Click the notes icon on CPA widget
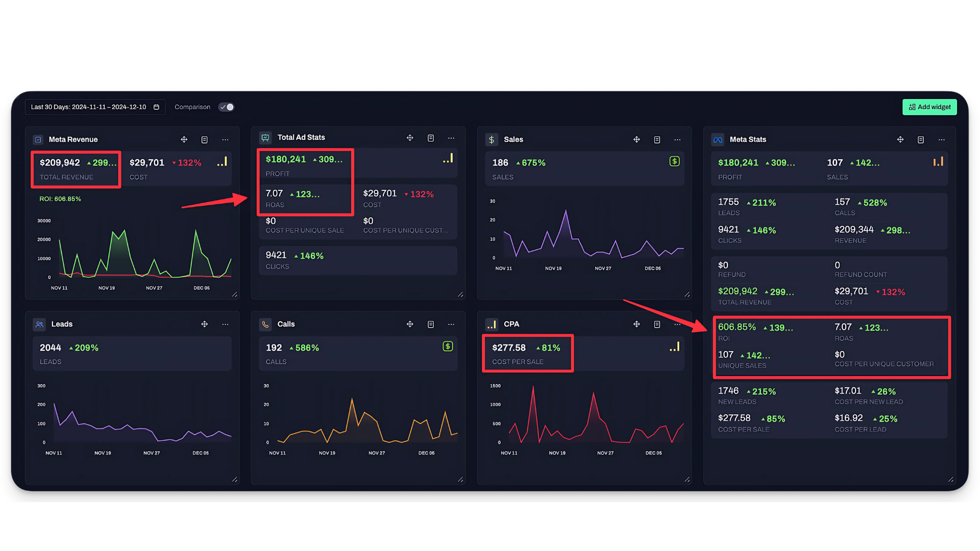This screenshot has height=551, width=980. point(657,324)
